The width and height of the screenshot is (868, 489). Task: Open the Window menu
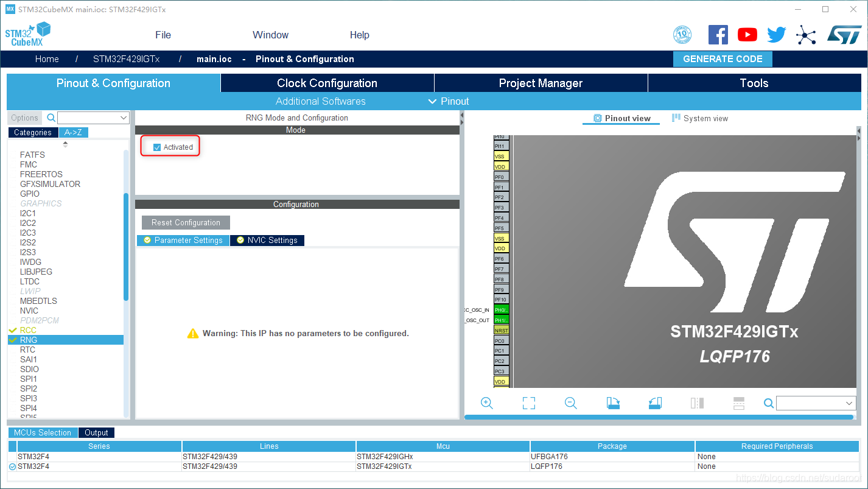[x=271, y=35]
